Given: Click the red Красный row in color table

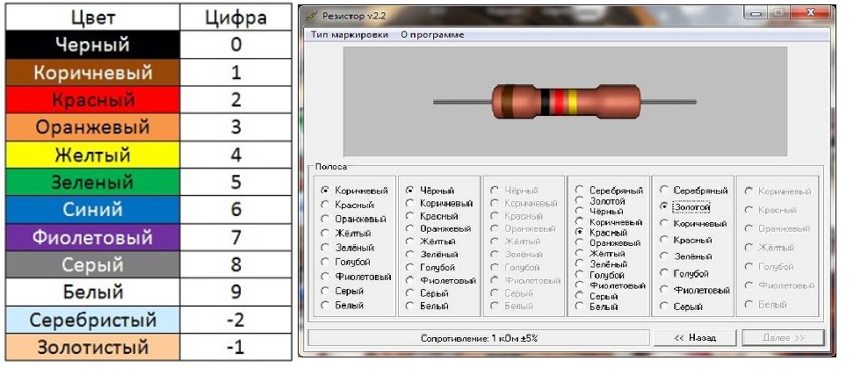Looking at the screenshot, I should coord(92,99).
